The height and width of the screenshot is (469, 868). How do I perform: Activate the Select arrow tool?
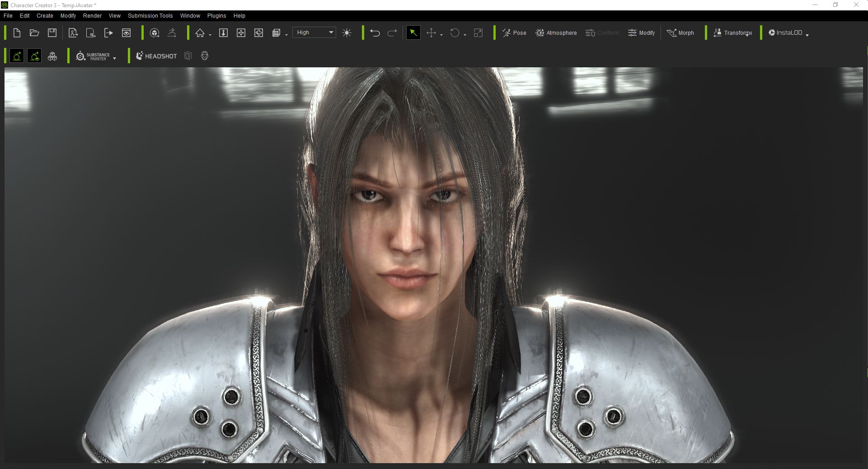click(x=413, y=33)
